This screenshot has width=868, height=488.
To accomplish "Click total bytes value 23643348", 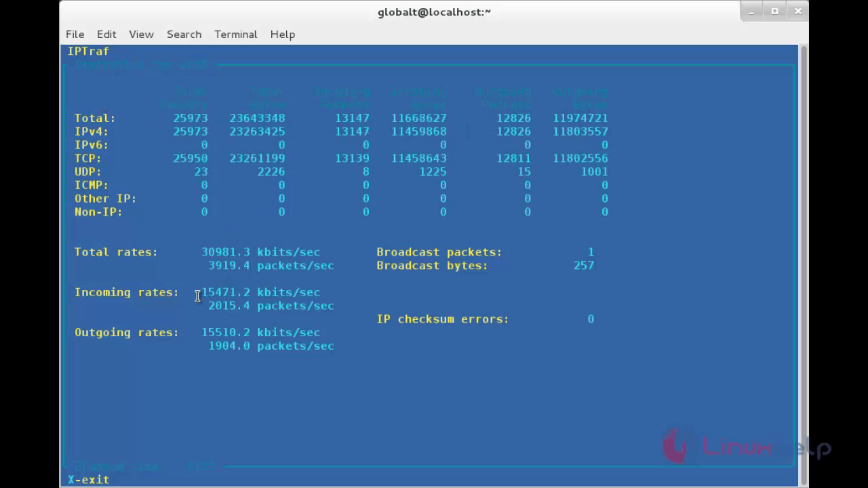I will (x=257, y=118).
